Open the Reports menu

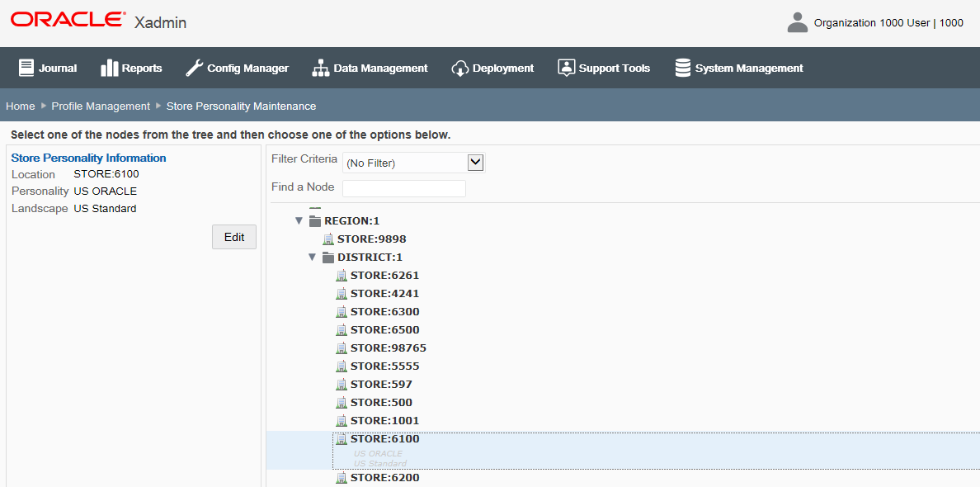[x=131, y=69]
